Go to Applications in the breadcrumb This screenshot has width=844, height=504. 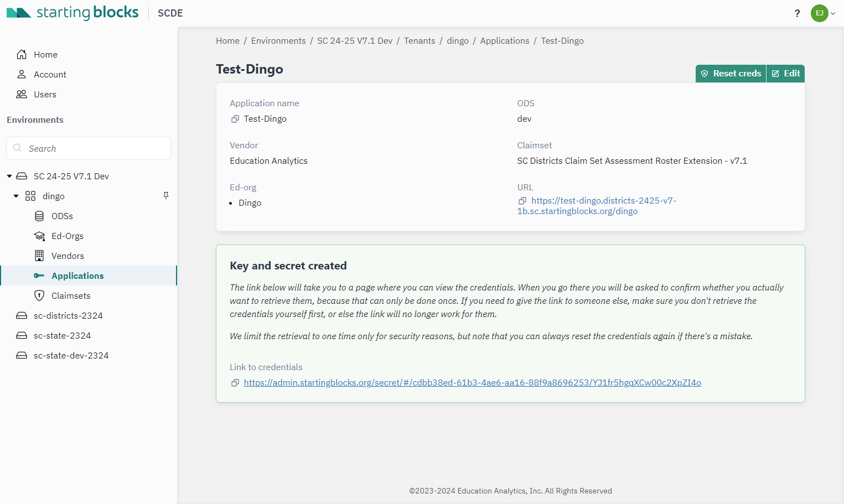point(505,40)
